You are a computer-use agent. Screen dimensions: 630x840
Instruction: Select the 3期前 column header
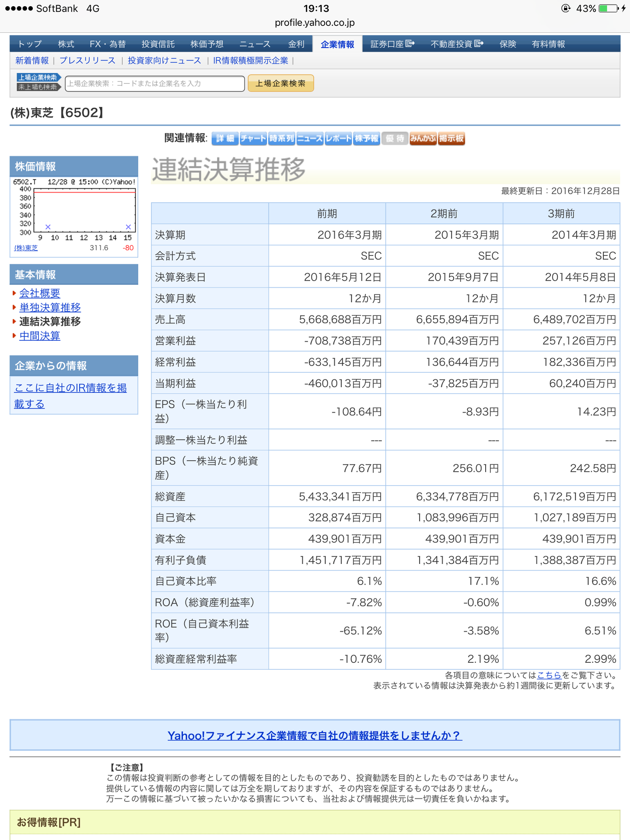pyautogui.click(x=561, y=213)
